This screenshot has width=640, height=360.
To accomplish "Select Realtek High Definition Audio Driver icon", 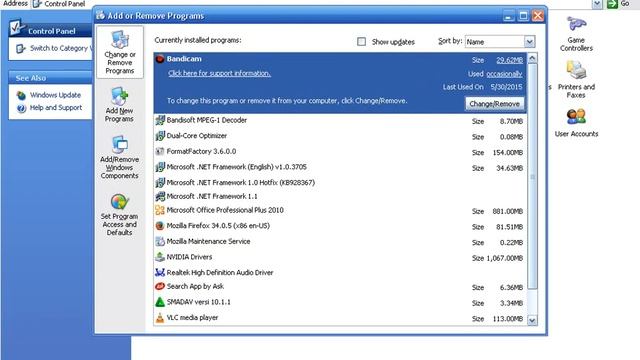I will pyautogui.click(x=160, y=272).
